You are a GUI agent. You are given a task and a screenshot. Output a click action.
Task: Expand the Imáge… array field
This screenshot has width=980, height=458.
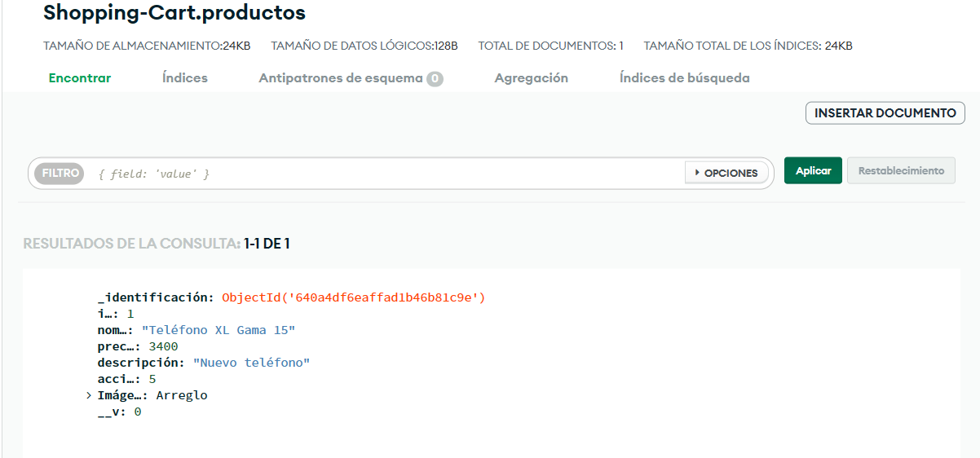(88, 396)
